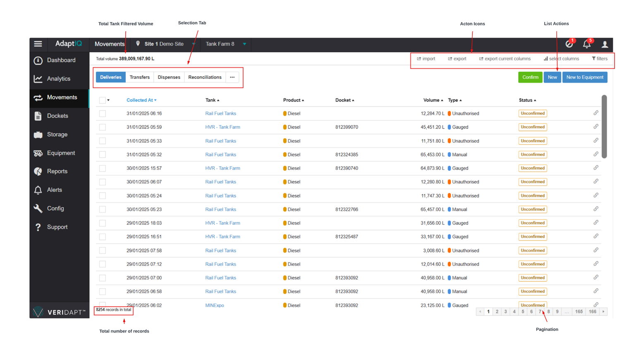
Task: Go to page 166 in pagination
Action: tap(592, 312)
